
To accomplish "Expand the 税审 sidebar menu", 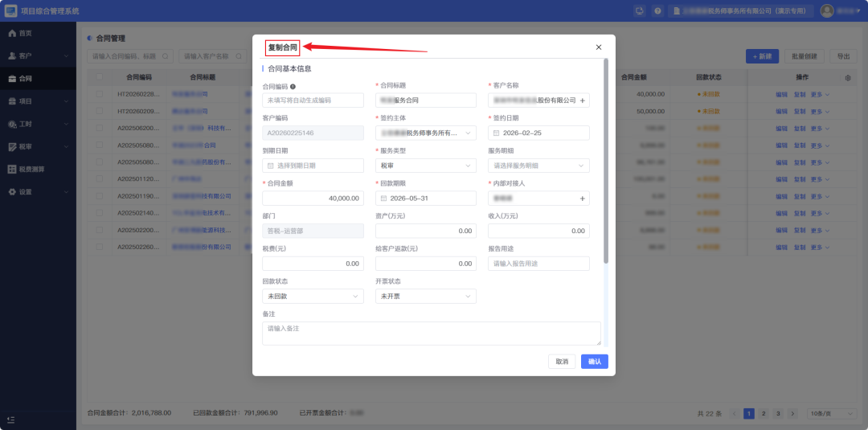I will point(38,146).
